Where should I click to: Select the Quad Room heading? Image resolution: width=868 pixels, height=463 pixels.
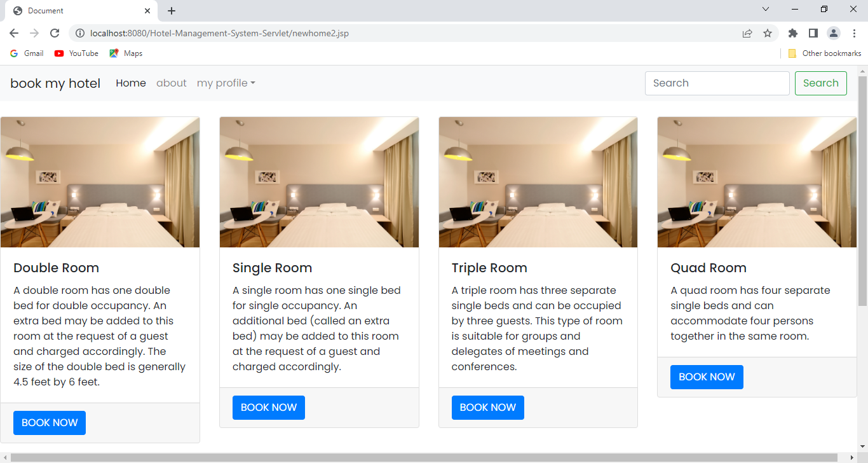tap(709, 268)
